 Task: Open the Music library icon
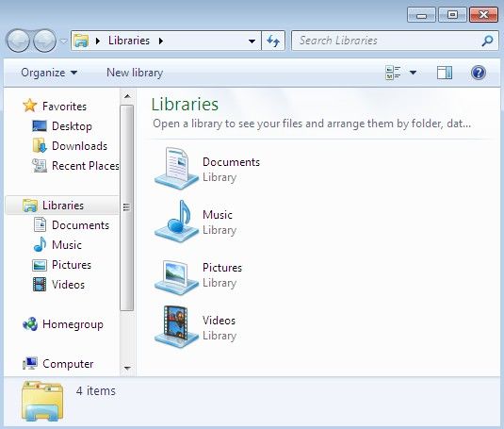(176, 222)
